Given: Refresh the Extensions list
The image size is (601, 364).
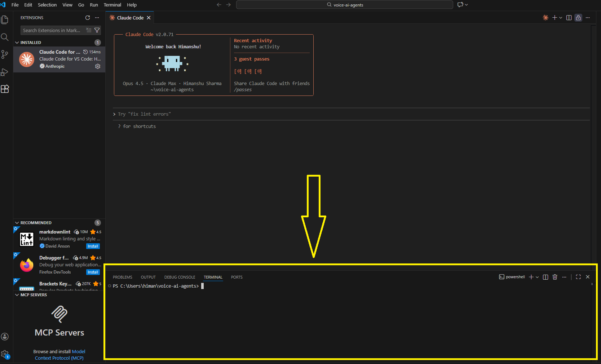Looking at the screenshot, I should (88, 18).
